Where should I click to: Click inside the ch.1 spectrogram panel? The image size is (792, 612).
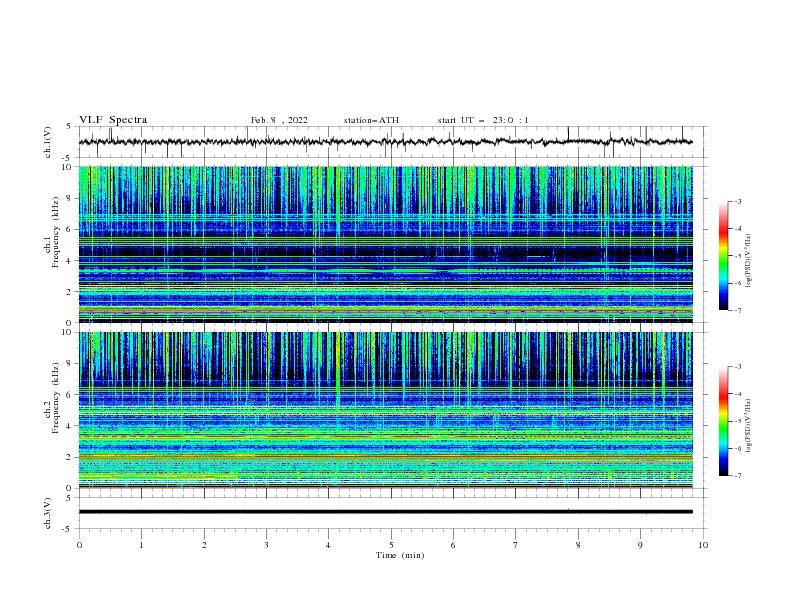pyautogui.click(x=386, y=244)
